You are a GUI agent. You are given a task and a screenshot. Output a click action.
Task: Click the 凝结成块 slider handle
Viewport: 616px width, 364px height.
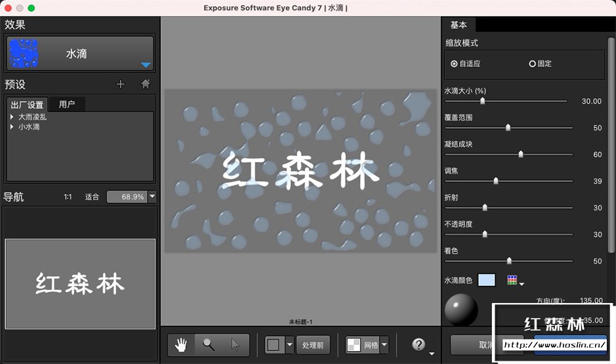coord(521,154)
